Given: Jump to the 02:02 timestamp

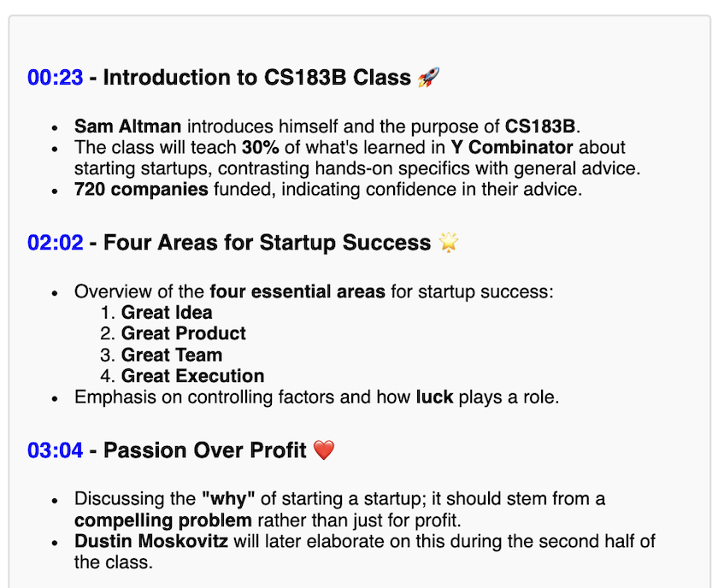Looking at the screenshot, I should (x=56, y=243).
